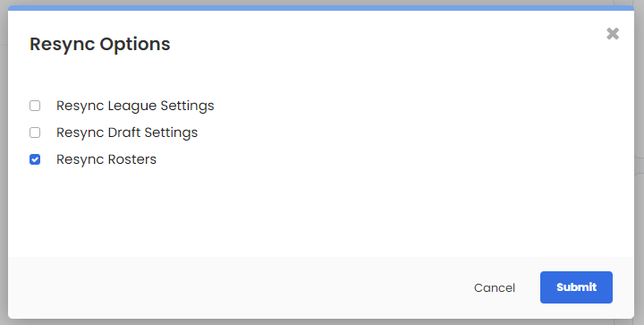
Task: Click the empty box beside Resync Draft Settings
Action: tap(35, 133)
